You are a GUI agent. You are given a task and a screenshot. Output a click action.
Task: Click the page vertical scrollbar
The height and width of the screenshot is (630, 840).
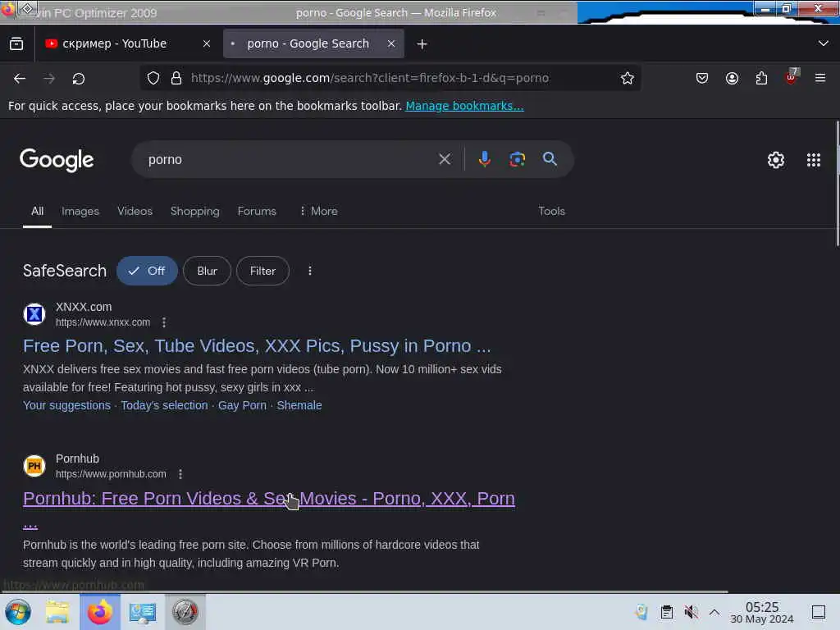(x=837, y=184)
